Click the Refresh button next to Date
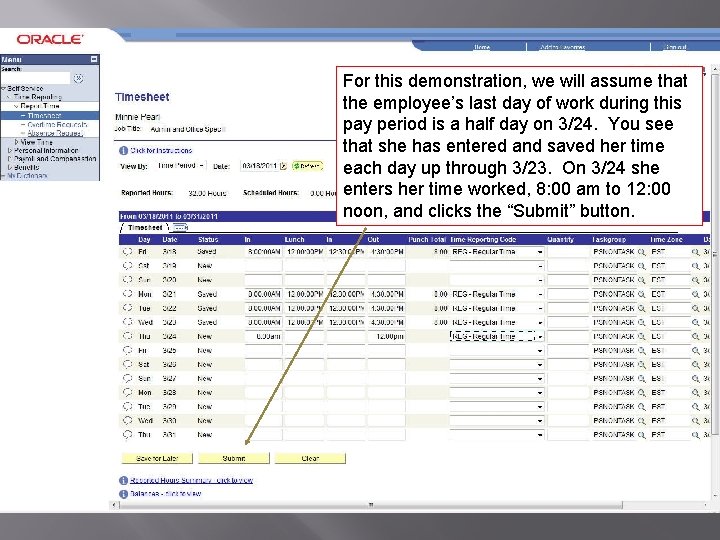The width and height of the screenshot is (720, 540). (x=307, y=166)
